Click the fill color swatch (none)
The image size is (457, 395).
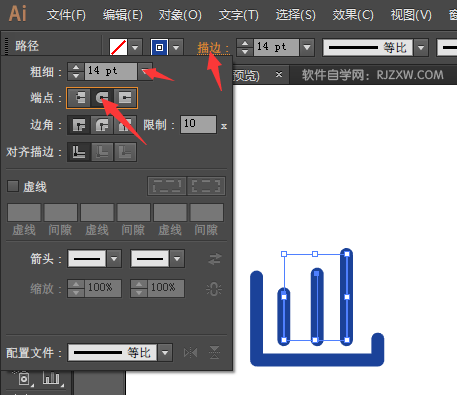pyautogui.click(x=118, y=47)
